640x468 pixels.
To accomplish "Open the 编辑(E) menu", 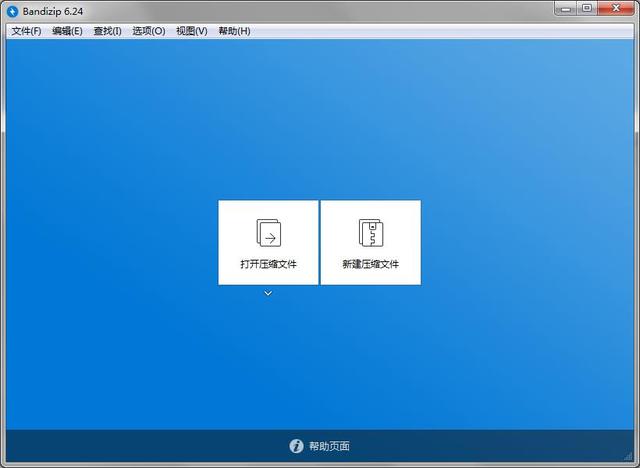I will point(67,31).
